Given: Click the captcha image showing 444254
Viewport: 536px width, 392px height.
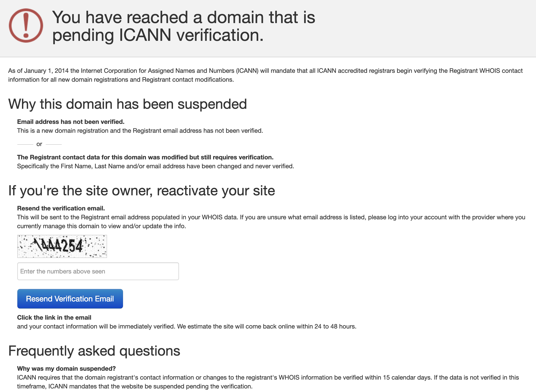Looking at the screenshot, I should coord(62,246).
